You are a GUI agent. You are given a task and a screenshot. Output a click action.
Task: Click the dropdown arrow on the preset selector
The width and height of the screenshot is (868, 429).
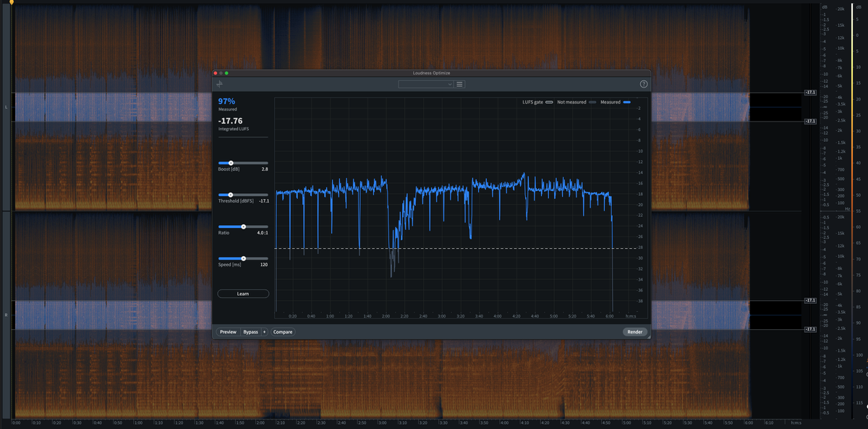pos(449,84)
